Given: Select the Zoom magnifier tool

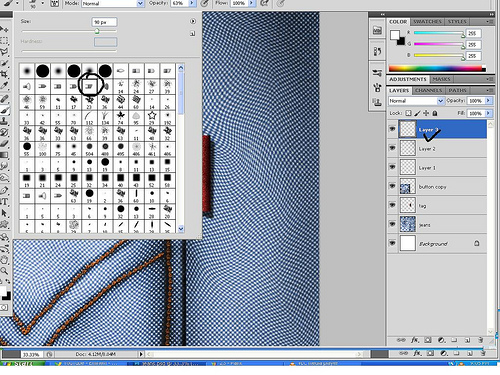Looking at the screenshot, I should tap(4, 270).
